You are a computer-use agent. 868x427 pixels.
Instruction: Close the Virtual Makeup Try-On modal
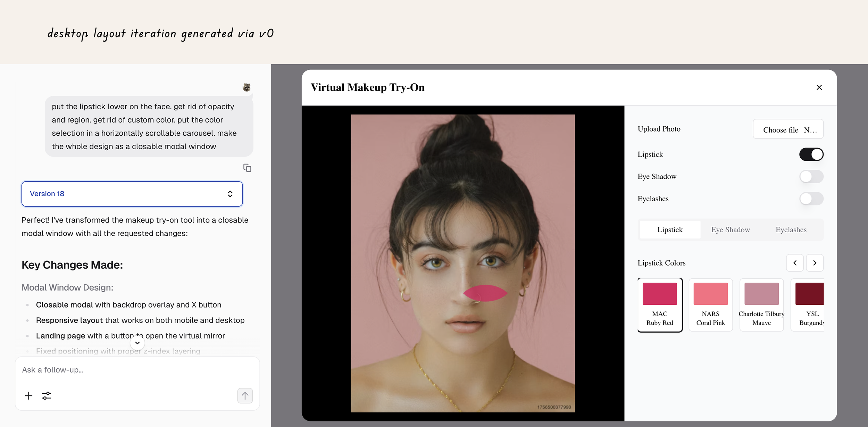(x=819, y=87)
